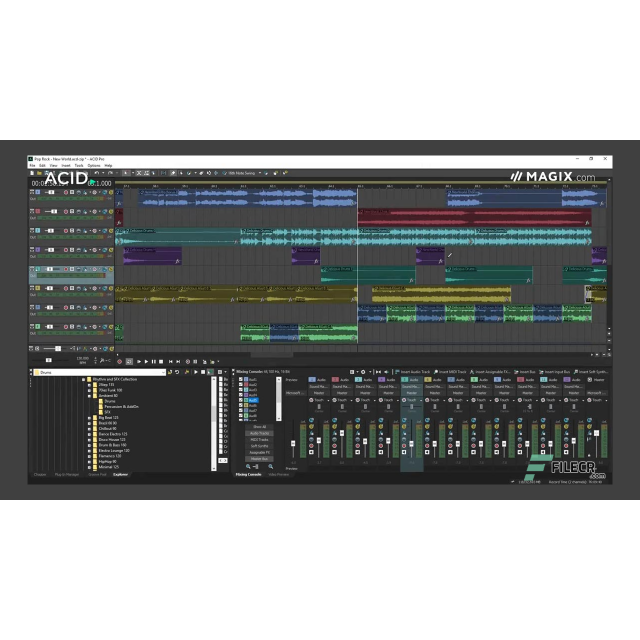The height and width of the screenshot is (640, 640).
Task: Click Insert Assignable FX in mixer
Action: click(492, 372)
